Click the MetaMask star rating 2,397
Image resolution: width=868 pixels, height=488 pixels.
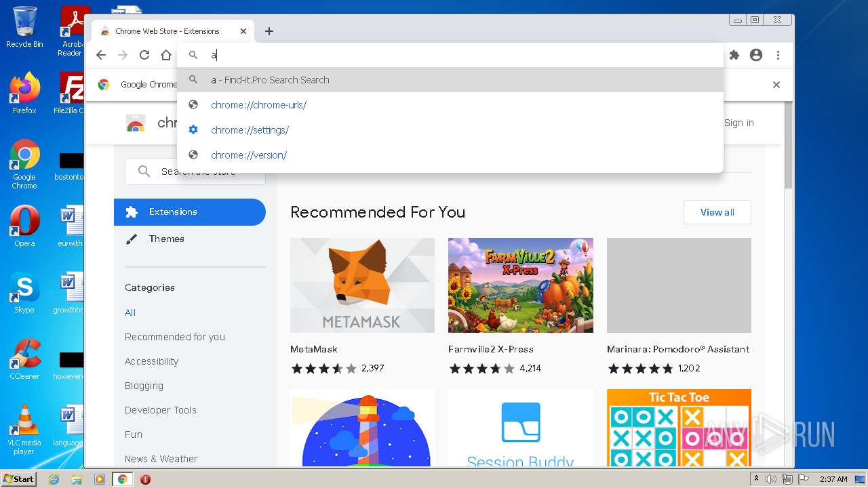pos(338,369)
